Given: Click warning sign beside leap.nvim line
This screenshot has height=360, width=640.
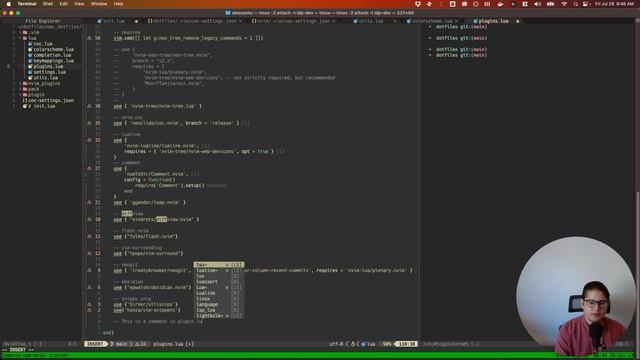Looking at the screenshot, I should 89,202.
